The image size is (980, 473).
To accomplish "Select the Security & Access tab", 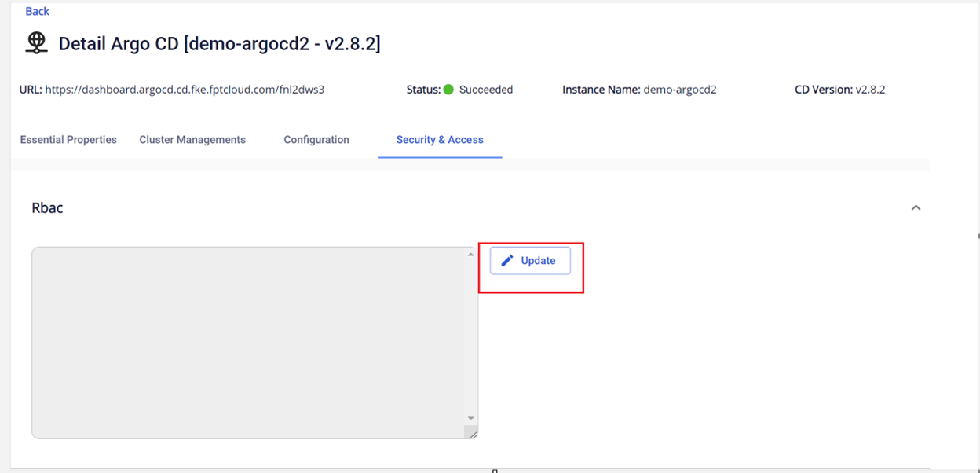I will point(440,140).
